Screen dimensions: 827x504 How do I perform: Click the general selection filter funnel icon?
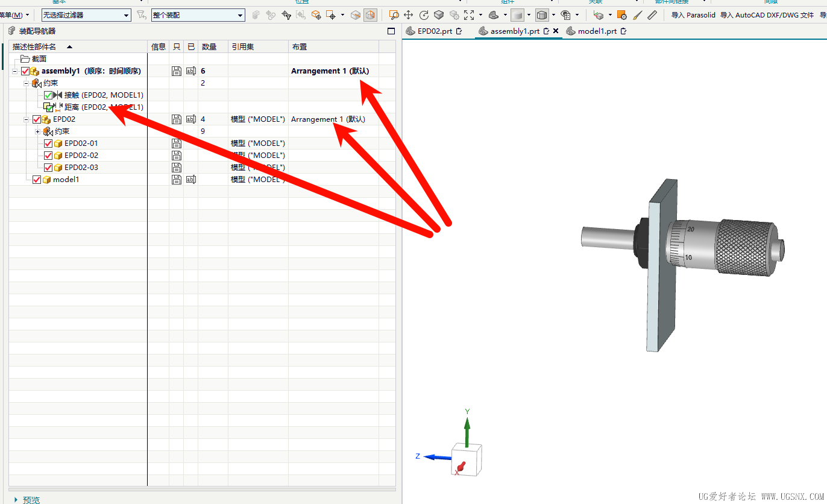(x=141, y=15)
